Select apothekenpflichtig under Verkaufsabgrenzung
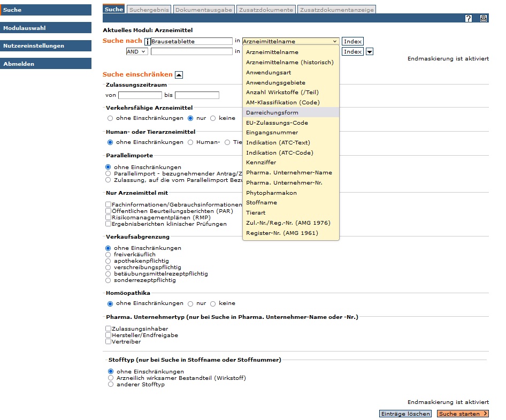The image size is (506, 420). 109,261
